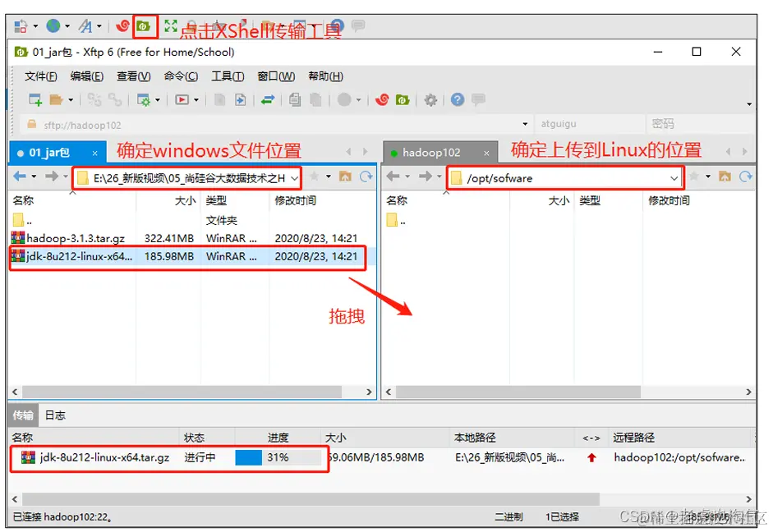Screen dimensions: 773x532
Task: Click the remote pane horizontal scrollbar
Action: (518, 392)
